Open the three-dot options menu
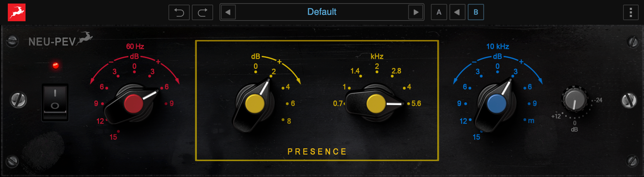The image size is (644, 177). coord(631,12)
